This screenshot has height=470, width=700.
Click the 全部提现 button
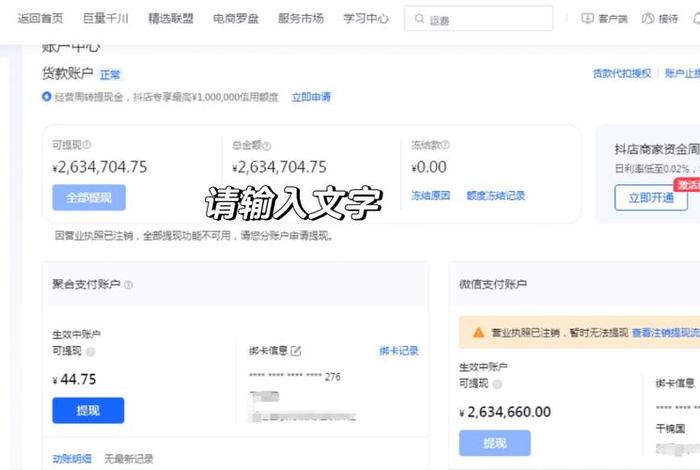pos(89,197)
